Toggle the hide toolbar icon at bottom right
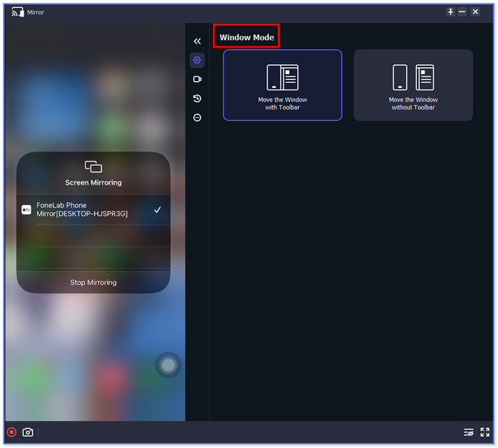The width and height of the screenshot is (498, 448). click(x=468, y=432)
